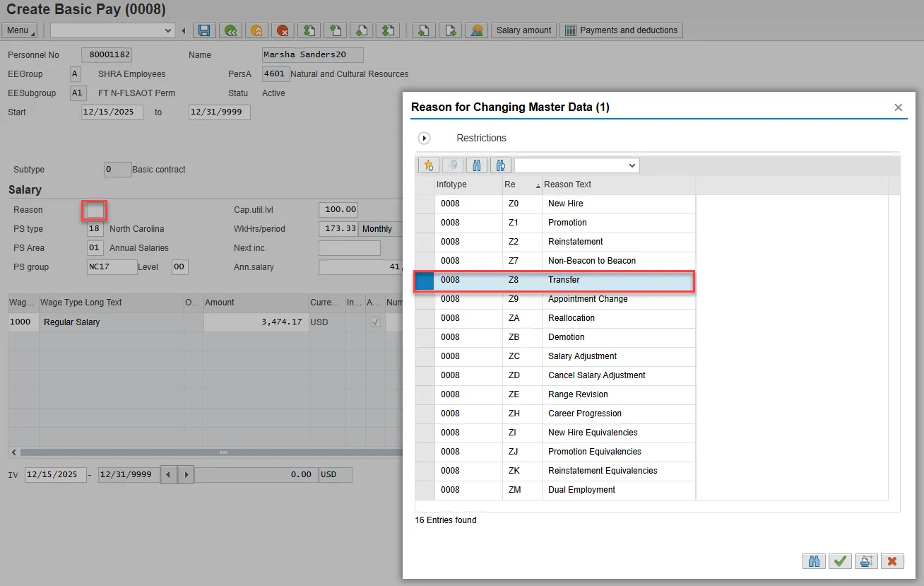Click the Save disk icon in toolbar
Image resolution: width=924 pixels, height=586 pixels.
[204, 30]
